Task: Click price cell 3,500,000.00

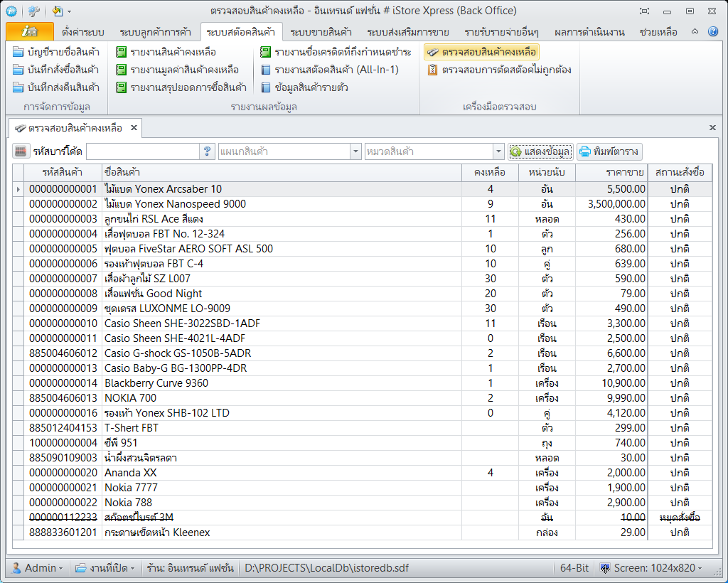Action: point(611,204)
